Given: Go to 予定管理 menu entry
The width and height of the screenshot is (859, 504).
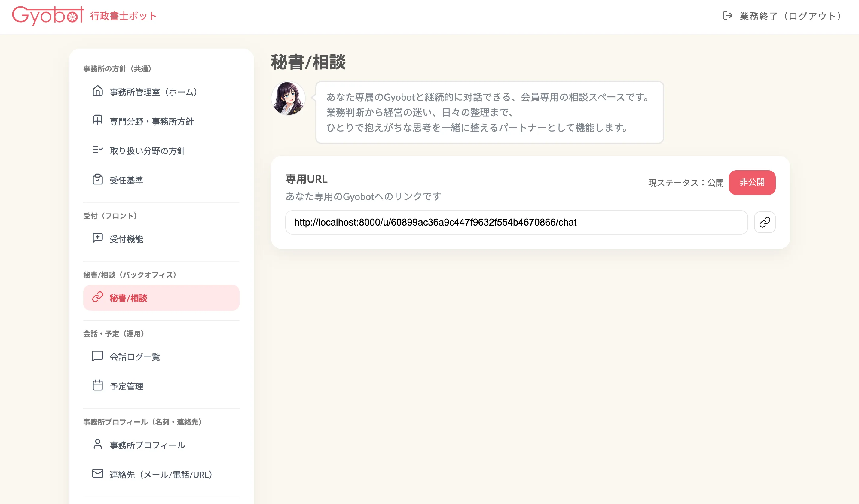Looking at the screenshot, I should tap(127, 387).
